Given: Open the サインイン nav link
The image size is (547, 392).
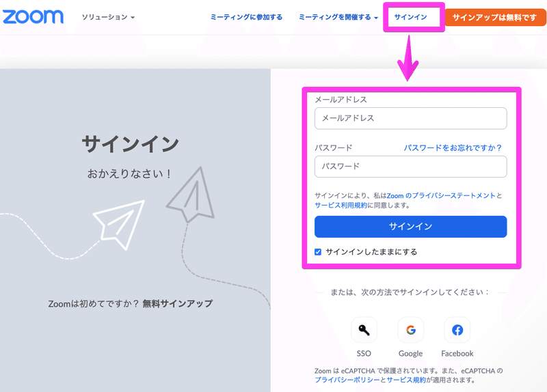Looking at the screenshot, I should [x=411, y=17].
